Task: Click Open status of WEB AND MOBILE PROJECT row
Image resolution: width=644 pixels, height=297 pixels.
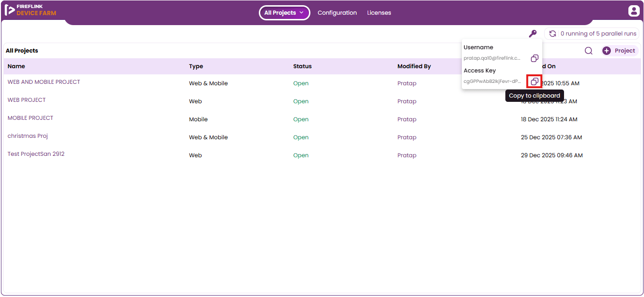Action: tap(301, 83)
